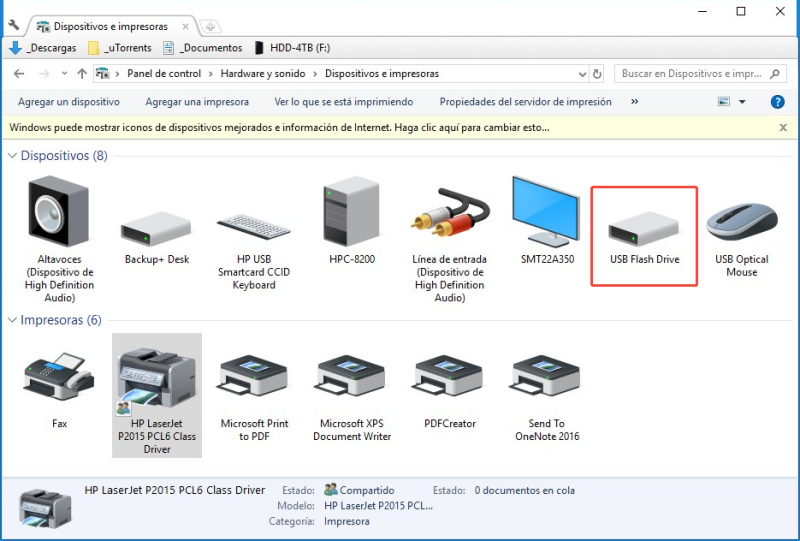
Task: Click the Buscar en Dispositivos search field
Action: pos(700,74)
